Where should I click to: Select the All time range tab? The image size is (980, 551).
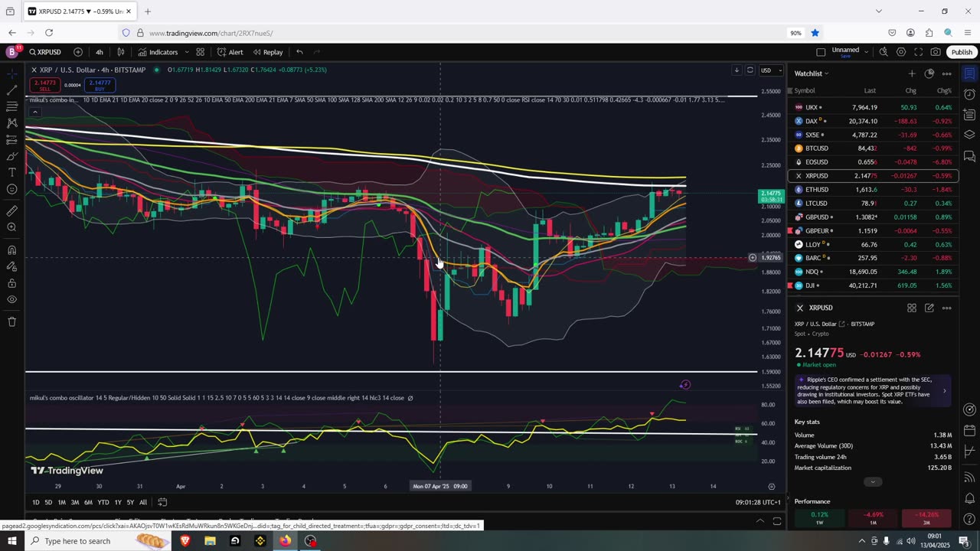pos(143,502)
